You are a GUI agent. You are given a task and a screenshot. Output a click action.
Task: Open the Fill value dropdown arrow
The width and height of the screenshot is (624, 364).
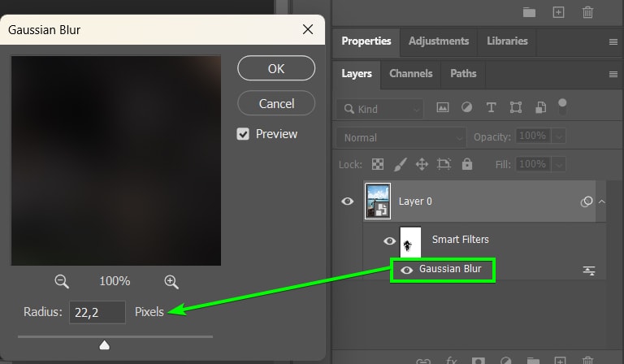[x=559, y=164]
